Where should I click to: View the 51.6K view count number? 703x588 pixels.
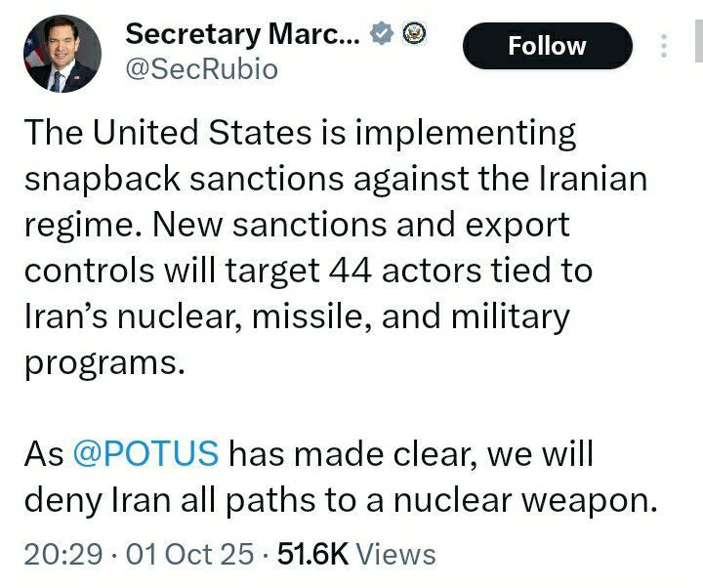[313, 554]
